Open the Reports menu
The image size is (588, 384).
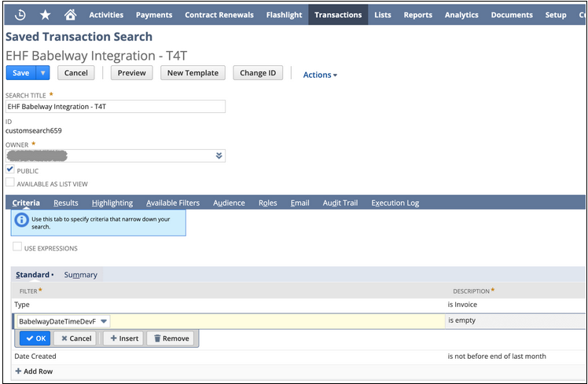[417, 15]
